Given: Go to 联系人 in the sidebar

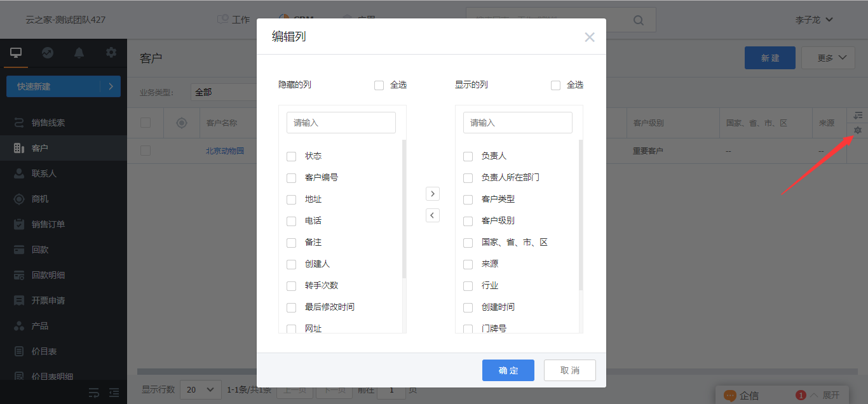Looking at the screenshot, I should pos(44,173).
